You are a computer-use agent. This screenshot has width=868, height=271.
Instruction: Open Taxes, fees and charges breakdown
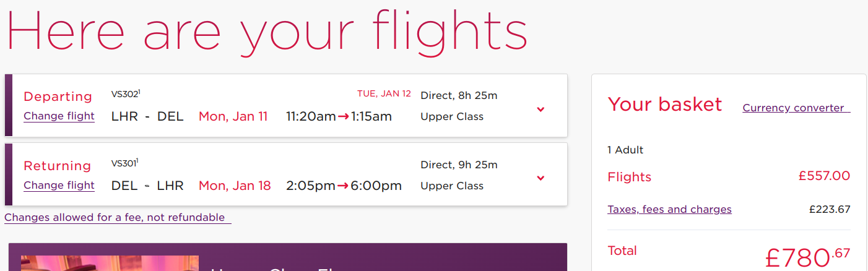pos(669,209)
